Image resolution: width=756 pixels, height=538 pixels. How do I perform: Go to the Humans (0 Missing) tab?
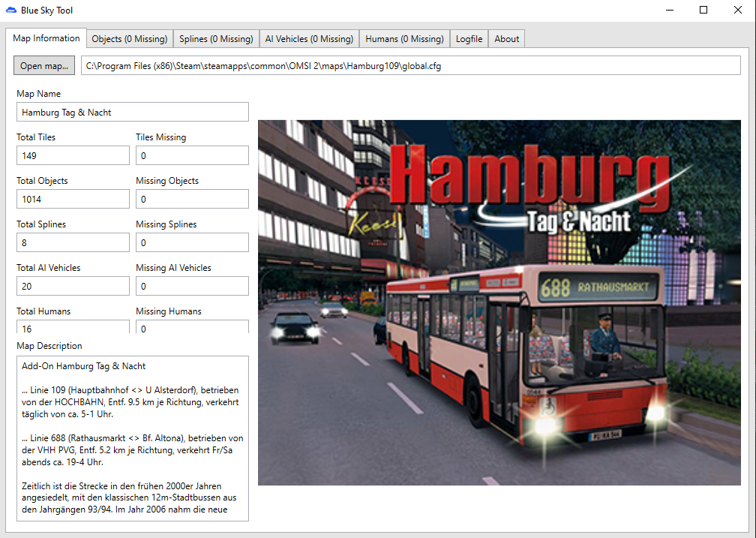tap(404, 39)
